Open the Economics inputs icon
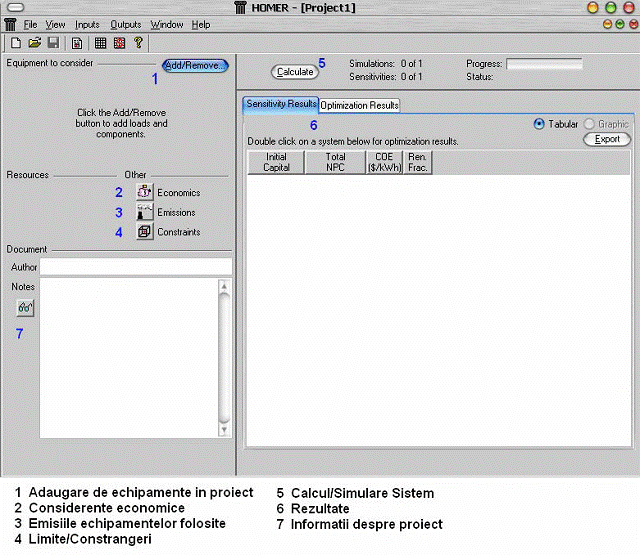Image resolution: width=640 pixels, height=555 pixels. pyautogui.click(x=144, y=192)
